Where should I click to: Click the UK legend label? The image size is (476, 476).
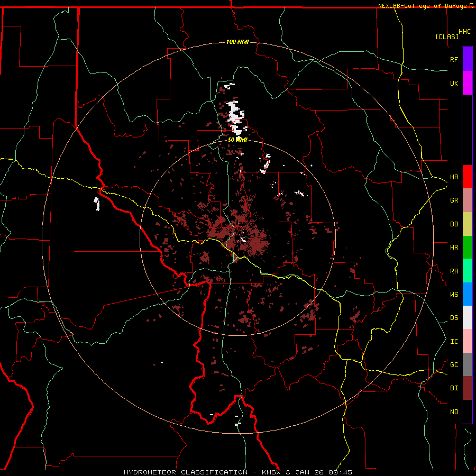pos(454,83)
